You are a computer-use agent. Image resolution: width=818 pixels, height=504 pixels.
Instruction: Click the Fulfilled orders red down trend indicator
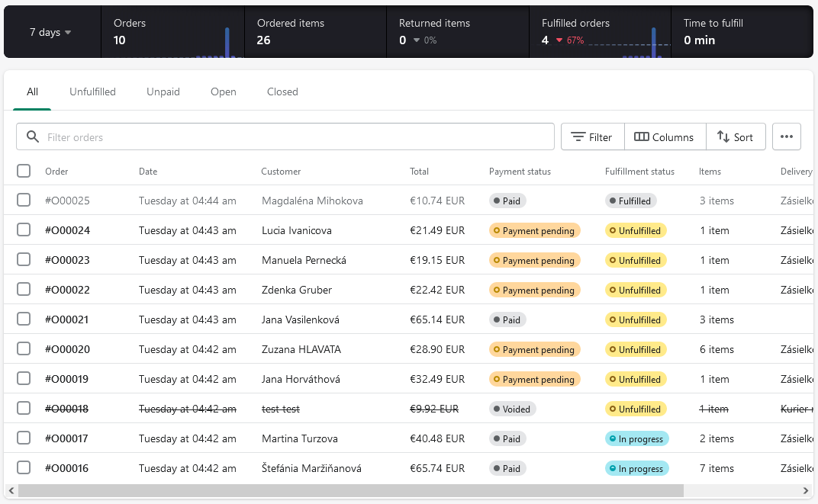[x=559, y=40]
